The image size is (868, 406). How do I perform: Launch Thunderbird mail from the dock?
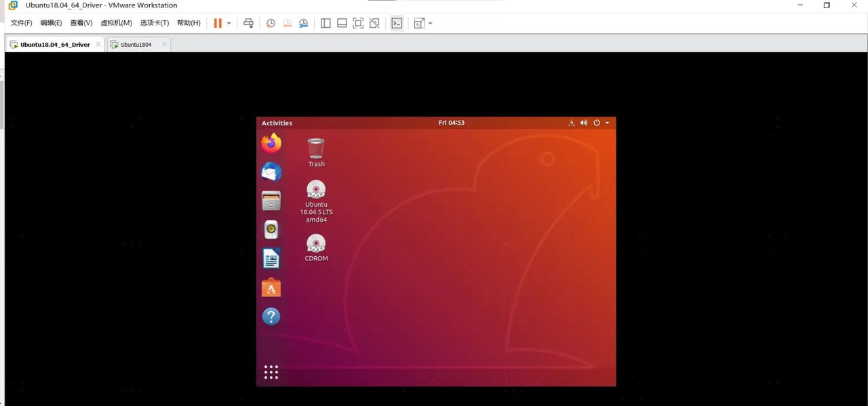pyautogui.click(x=271, y=172)
